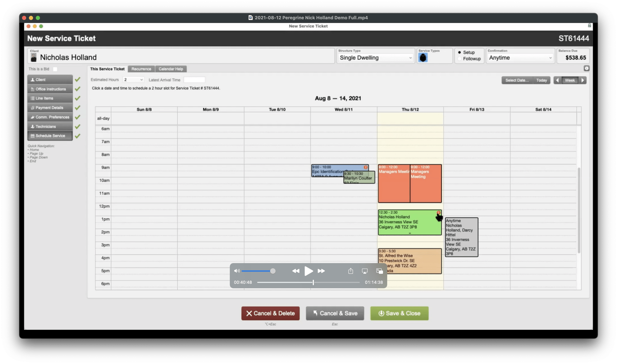
Task: Click Select Date... button
Action: coord(517,80)
